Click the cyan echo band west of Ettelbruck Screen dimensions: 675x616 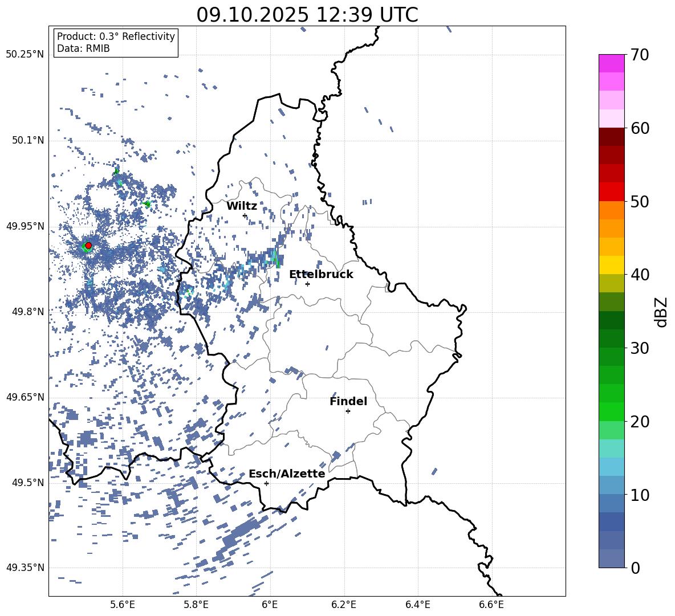click(274, 258)
